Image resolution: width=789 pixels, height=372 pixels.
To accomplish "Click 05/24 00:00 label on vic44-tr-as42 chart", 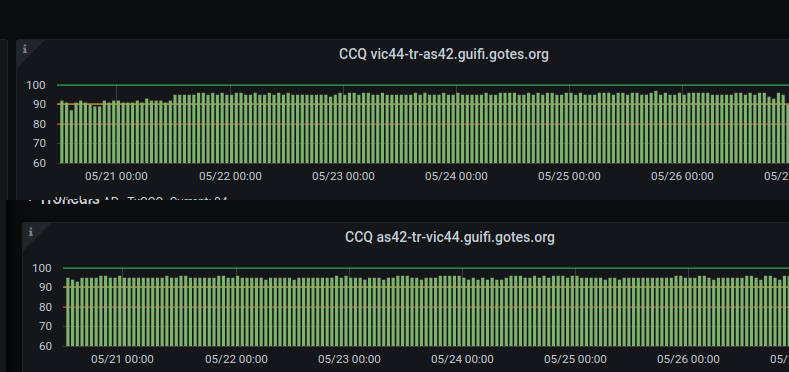I will [456, 176].
